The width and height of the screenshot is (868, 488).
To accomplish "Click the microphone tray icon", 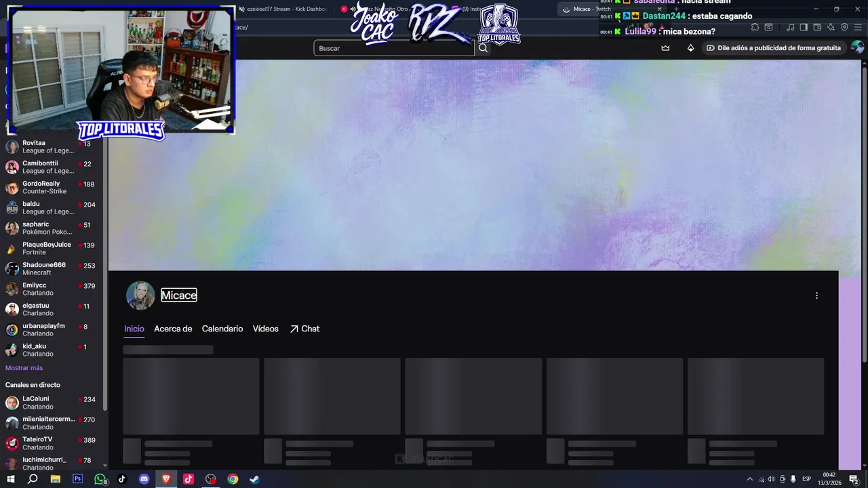I will (793, 479).
